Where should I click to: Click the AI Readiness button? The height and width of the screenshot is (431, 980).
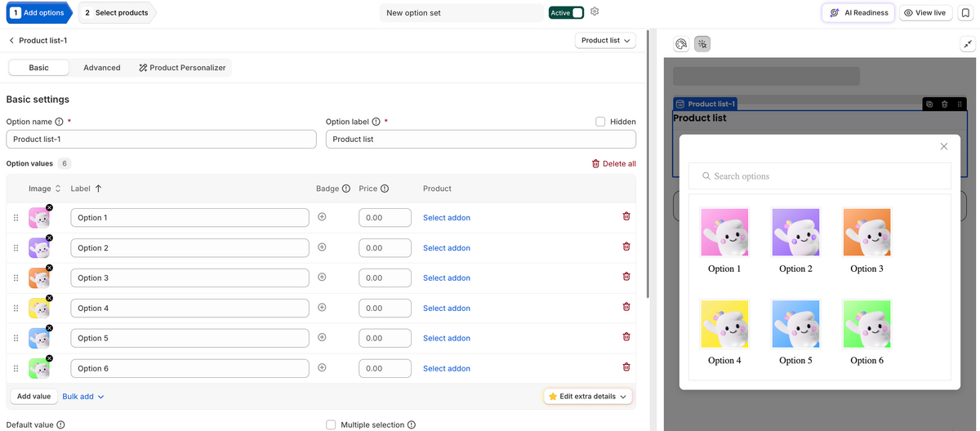point(858,13)
